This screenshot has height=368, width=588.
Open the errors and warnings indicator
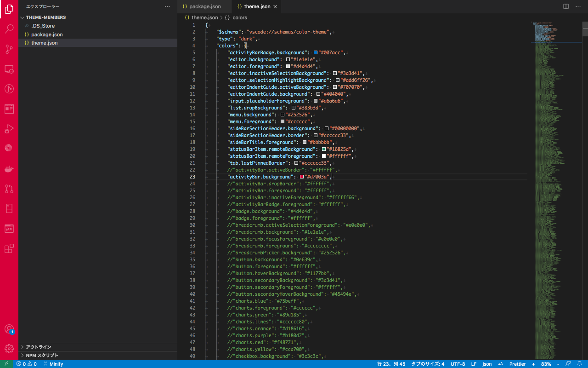pyautogui.click(x=26, y=364)
